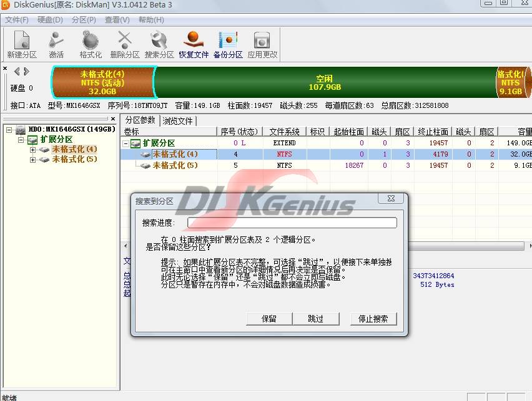Start the 搜索分区 search partition tool
Image resolution: width=532 pixels, height=401 pixels.
click(159, 44)
